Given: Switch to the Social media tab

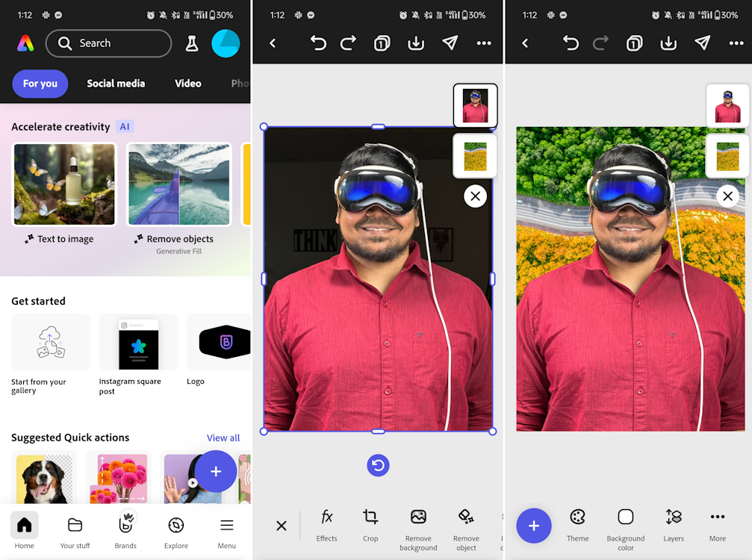Looking at the screenshot, I should pyautogui.click(x=116, y=84).
